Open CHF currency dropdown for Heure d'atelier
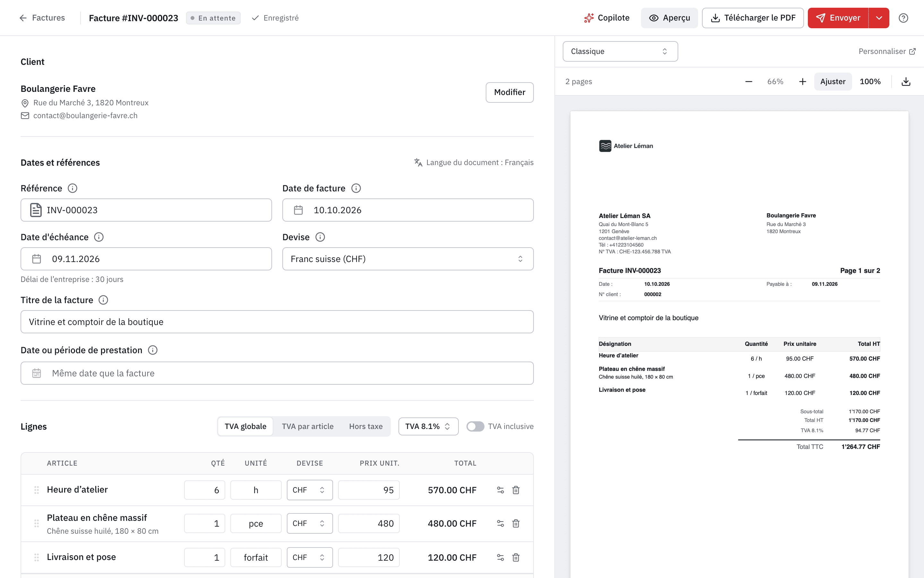 pos(310,490)
